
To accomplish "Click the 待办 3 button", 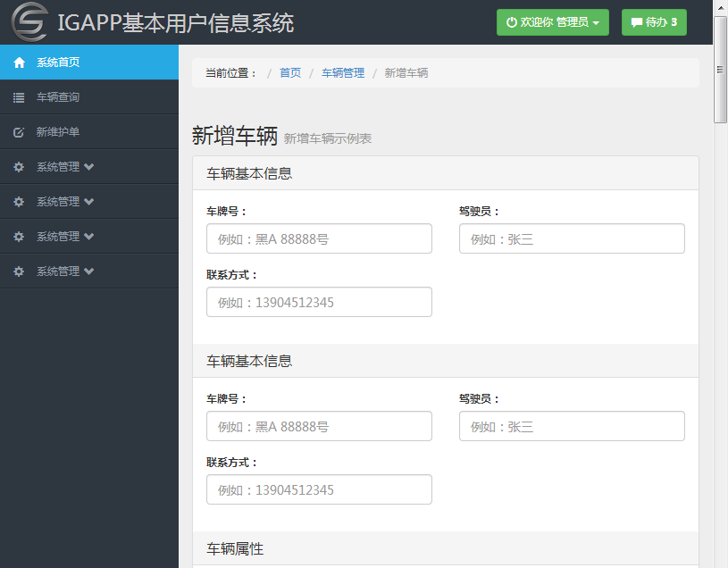I will point(654,22).
